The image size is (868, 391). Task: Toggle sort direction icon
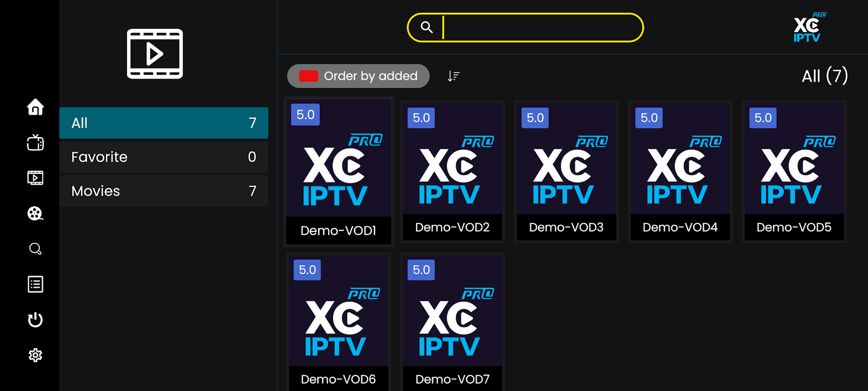(x=454, y=76)
